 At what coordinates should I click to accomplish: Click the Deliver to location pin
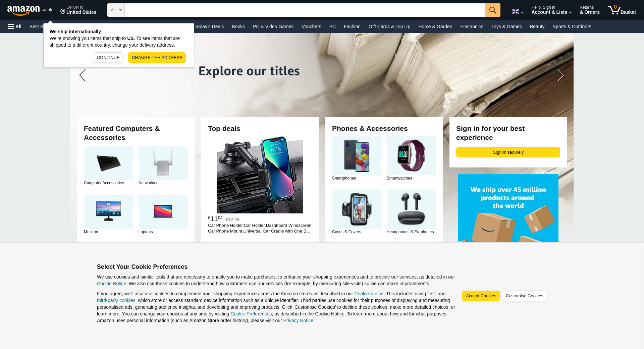coord(63,12)
